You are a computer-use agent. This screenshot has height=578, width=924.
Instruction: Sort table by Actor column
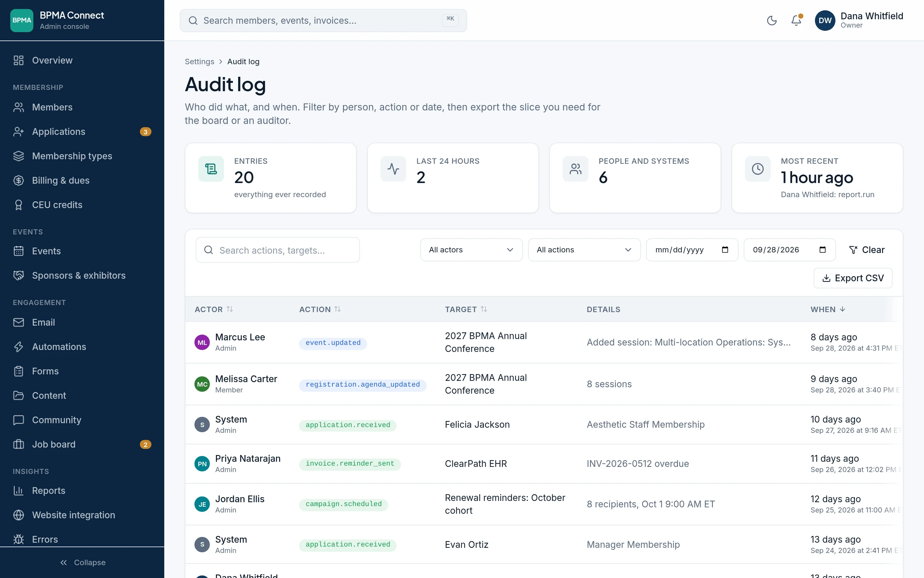tap(214, 309)
